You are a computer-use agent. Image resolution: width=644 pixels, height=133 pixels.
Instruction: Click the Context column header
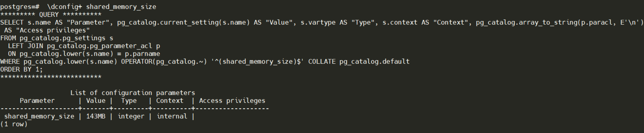(170, 101)
